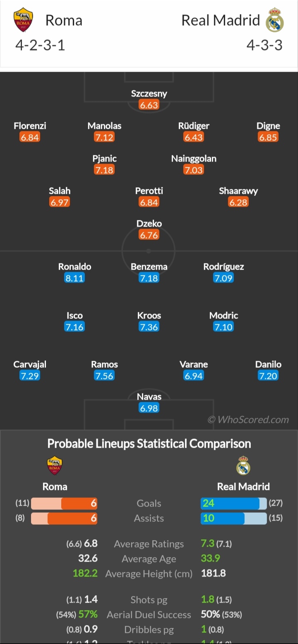Click the Real Madrid team name in the header
Viewport: 298px width, 644px height.
coord(221,20)
